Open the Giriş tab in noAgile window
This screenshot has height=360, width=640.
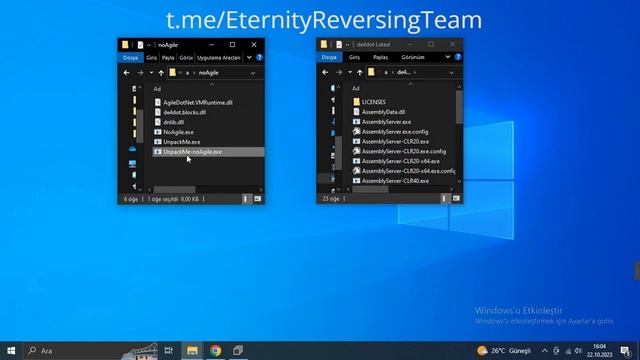point(151,58)
